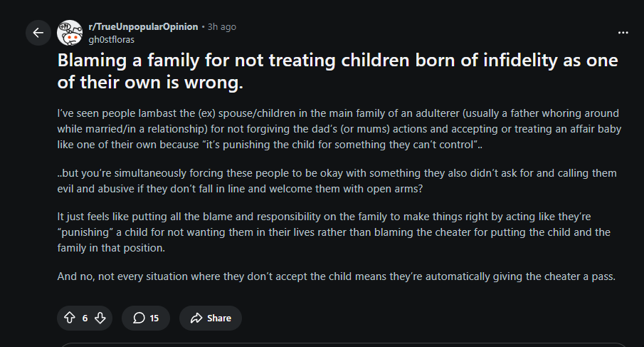Open the 15 comments count
644x347 pixels.
click(x=154, y=318)
